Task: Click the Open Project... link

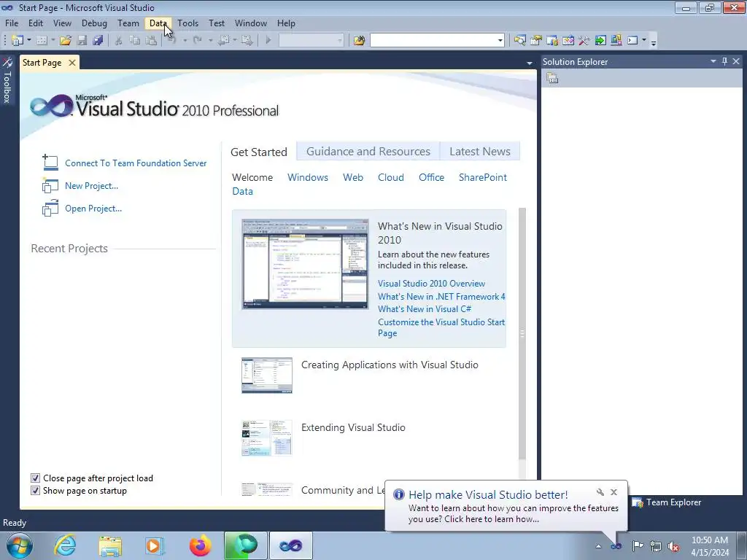Action: 93,208
